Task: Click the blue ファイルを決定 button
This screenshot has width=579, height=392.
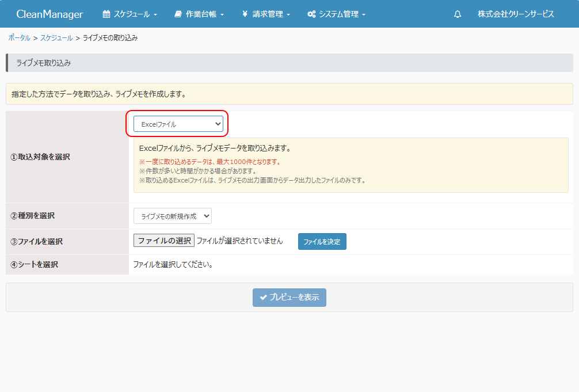Action: click(x=322, y=242)
